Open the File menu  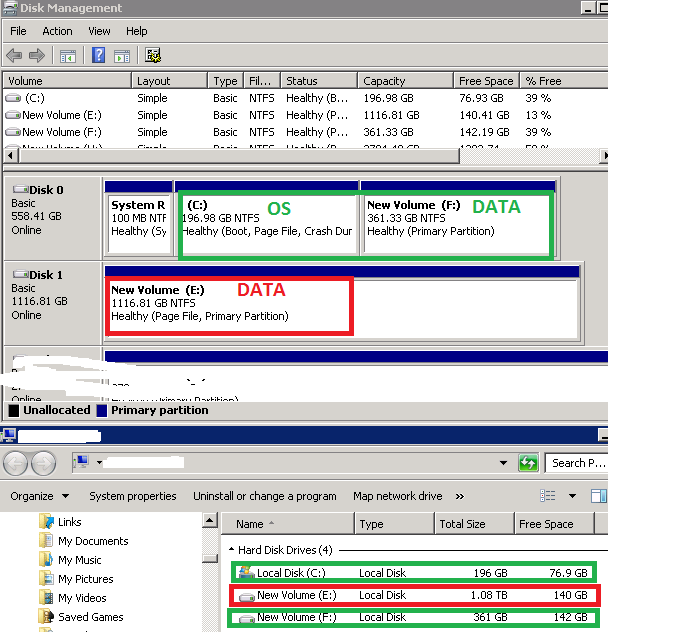click(18, 31)
